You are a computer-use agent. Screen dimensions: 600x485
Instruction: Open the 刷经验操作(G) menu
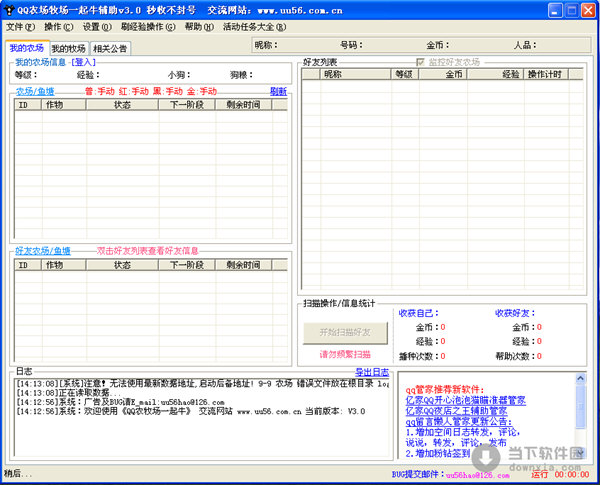click(148, 27)
